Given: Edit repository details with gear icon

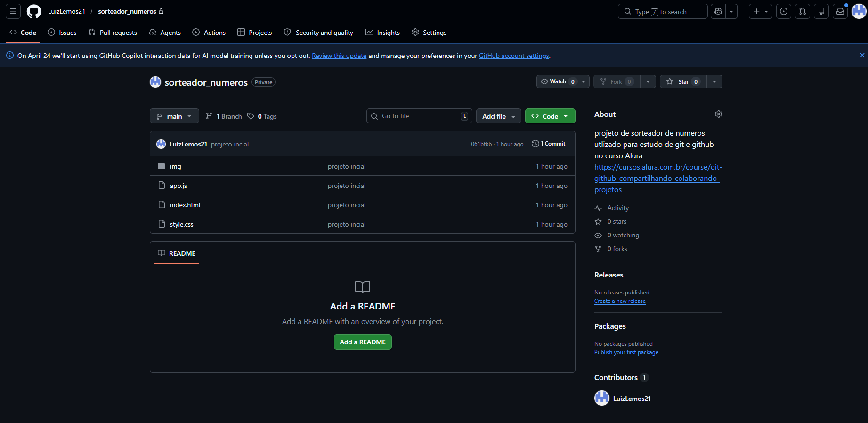Looking at the screenshot, I should pyautogui.click(x=718, y=114).
